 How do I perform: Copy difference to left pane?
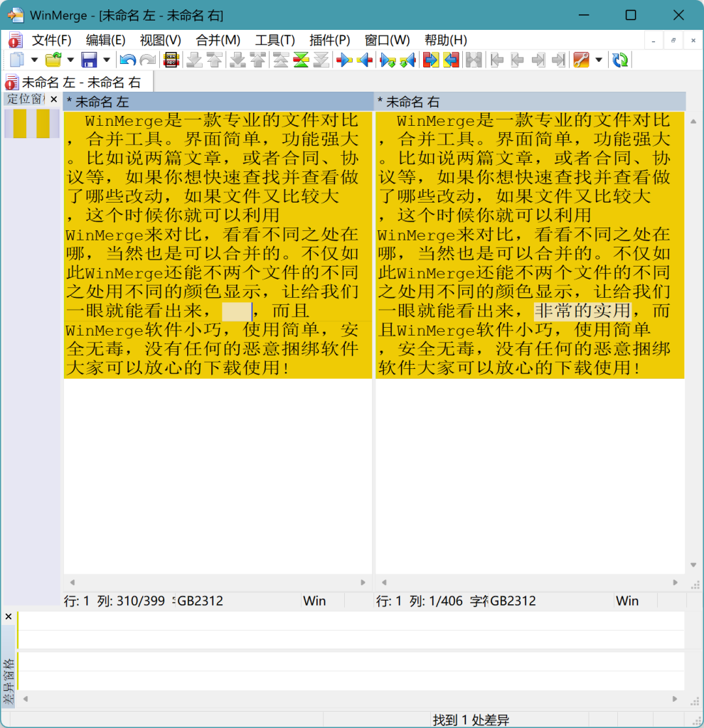365,60
